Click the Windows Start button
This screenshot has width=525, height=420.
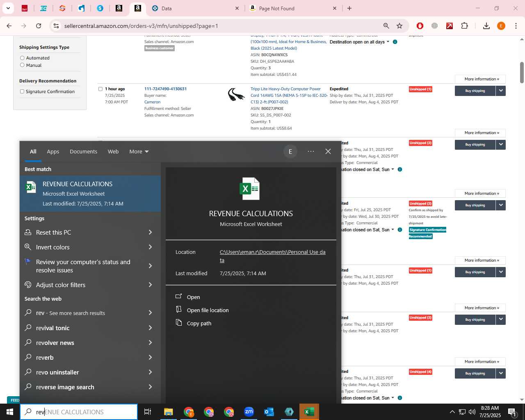pos(10,412)
